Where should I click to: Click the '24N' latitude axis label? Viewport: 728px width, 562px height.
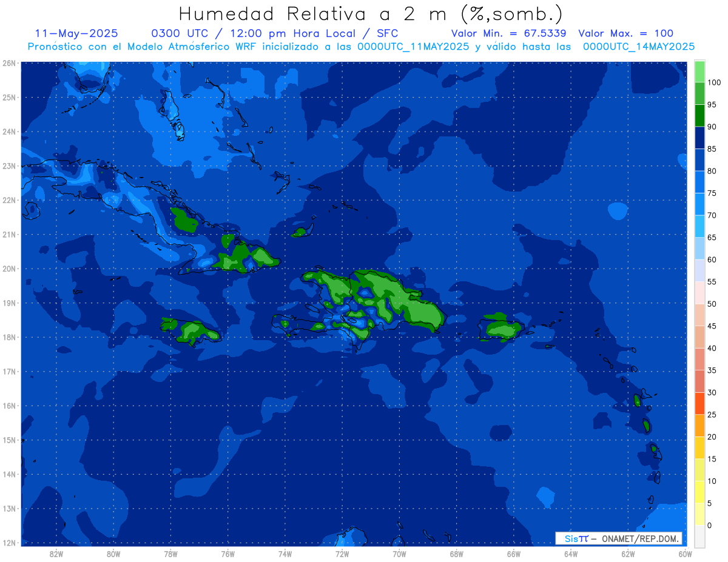8,132
